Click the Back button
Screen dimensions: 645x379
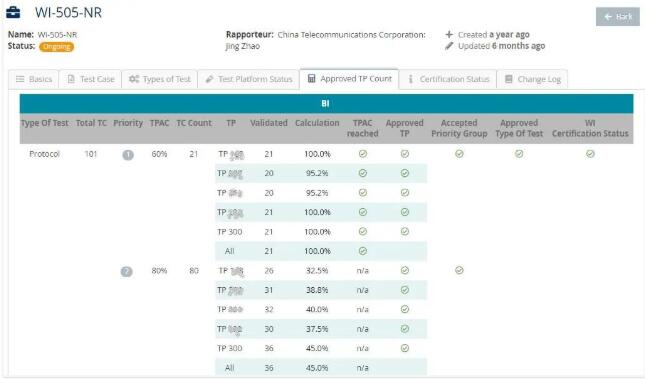[x=617, y=17]
